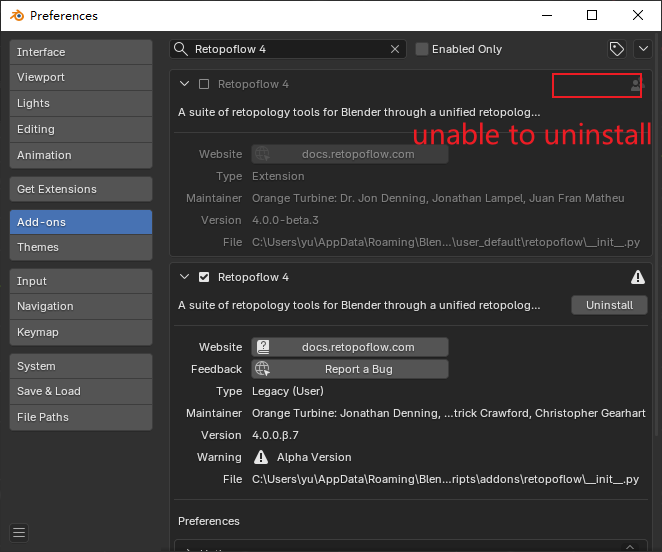Disable the Legacy Retopoflow 4 add-on checkbox
662x552 pixels.
point(204,277)
